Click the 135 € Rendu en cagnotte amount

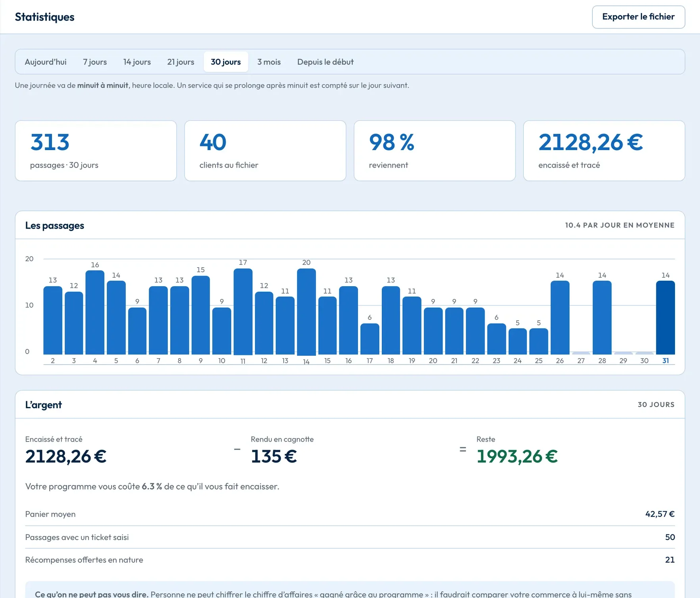(274, 456)
